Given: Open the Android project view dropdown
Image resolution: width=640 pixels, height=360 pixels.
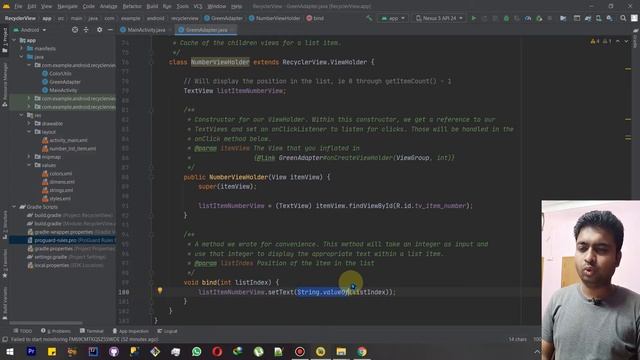Looking at the screenshot, I should coord(30,30).
